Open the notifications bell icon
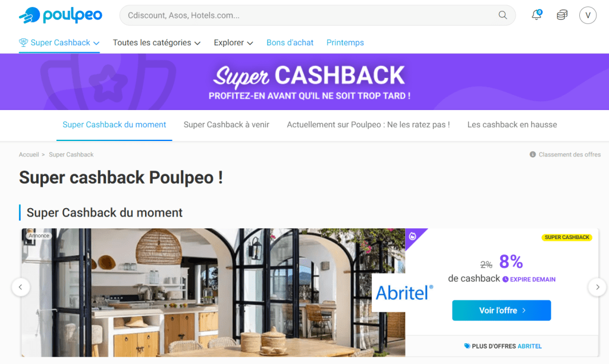 click(x=536, y=15)
